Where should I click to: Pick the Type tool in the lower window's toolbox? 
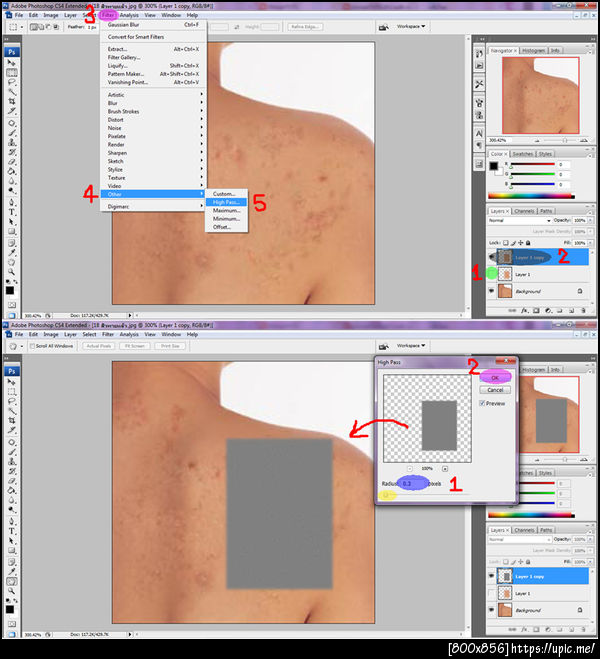(x=11, y=531)
